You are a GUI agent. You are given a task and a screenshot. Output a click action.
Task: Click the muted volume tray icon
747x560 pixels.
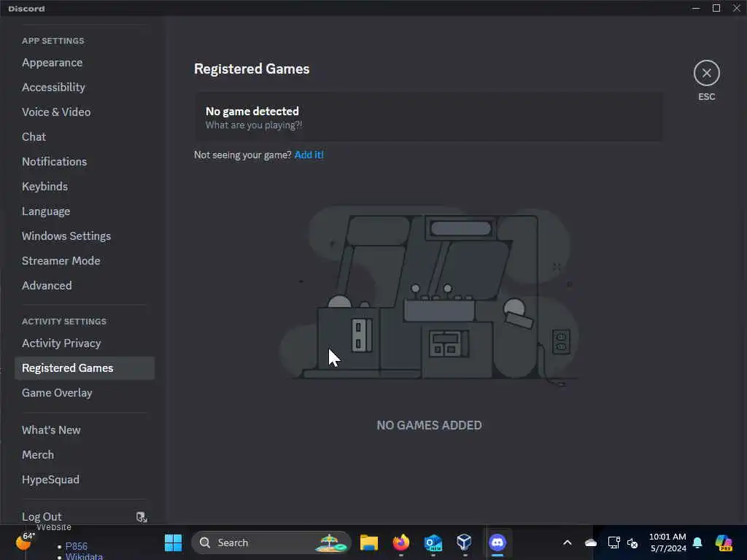(632, 542)
